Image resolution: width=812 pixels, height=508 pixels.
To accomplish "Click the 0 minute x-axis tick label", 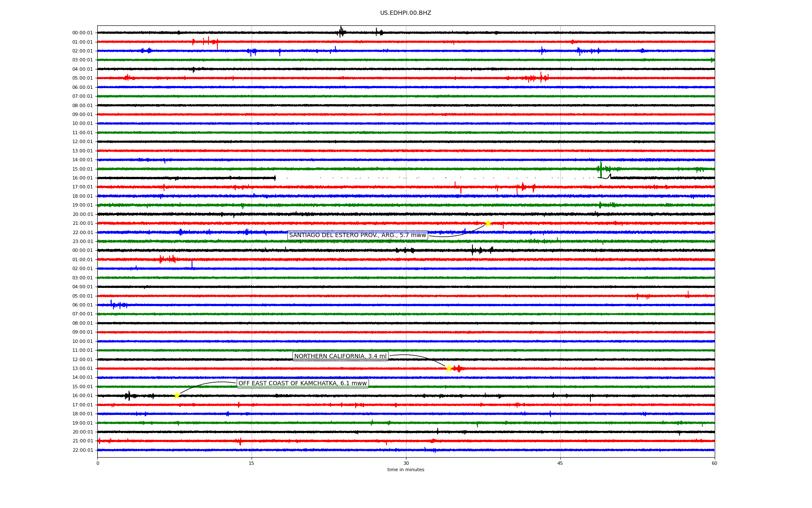I will (98, 463).
